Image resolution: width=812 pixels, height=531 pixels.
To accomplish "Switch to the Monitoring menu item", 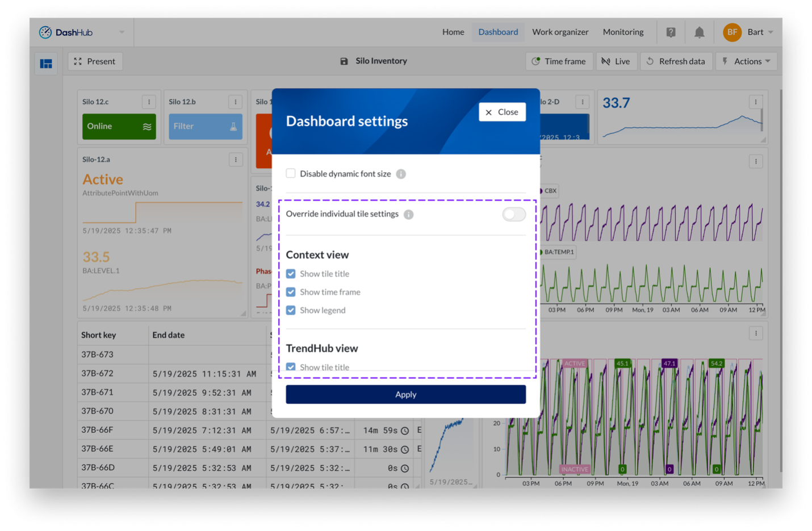I will pos(623,32).
